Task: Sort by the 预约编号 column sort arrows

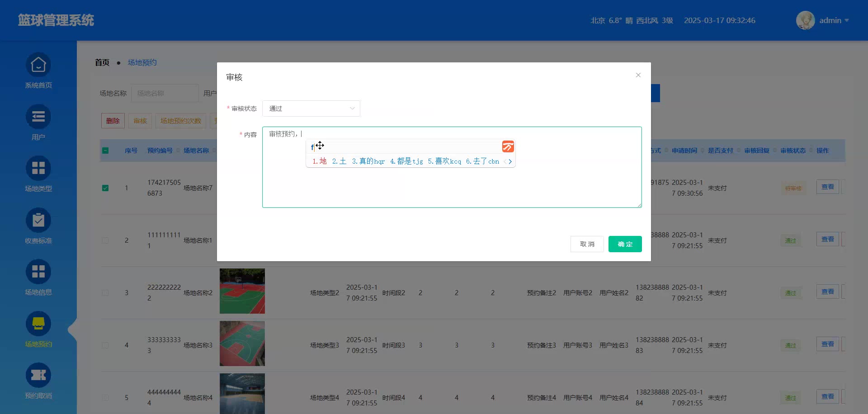Action: click(x=178, y=151)
